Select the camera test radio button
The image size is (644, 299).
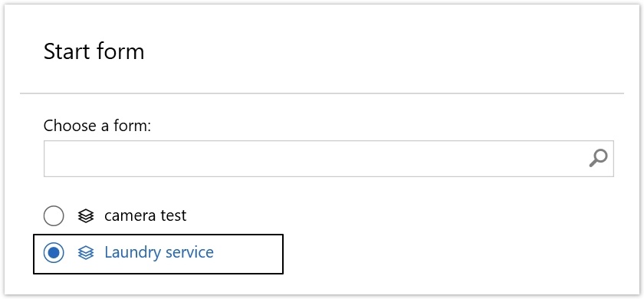[54, 216]
